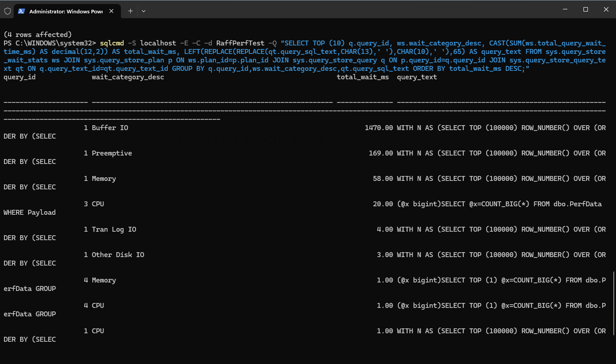616x364 pixels.
Task: Close the PowerShell tab
Action: (x=112, y=11)
